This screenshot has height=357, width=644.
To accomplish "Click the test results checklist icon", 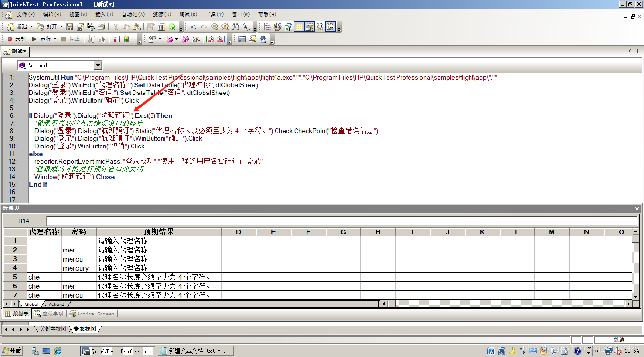I will (116, 39).
